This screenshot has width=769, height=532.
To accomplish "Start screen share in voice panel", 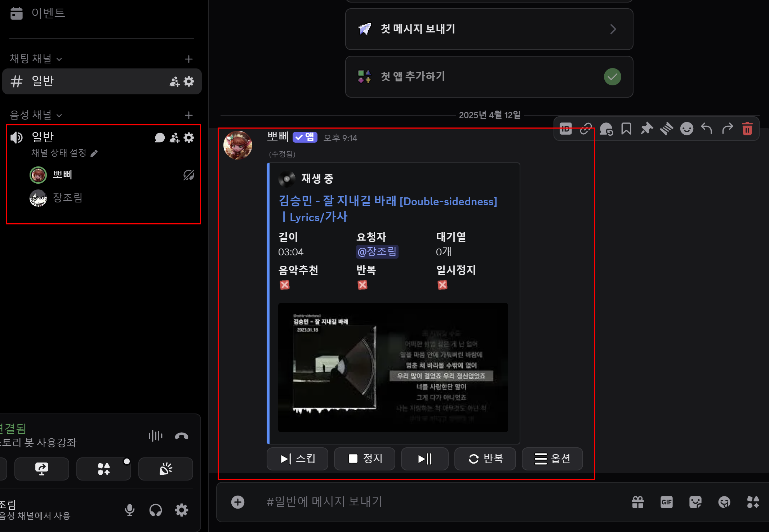I will coord(41,469).
